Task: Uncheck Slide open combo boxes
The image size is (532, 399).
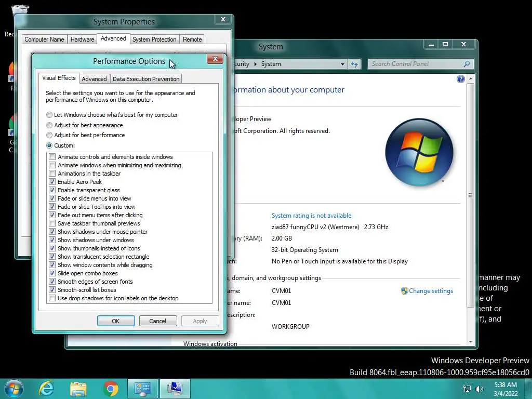Action: 52,273
